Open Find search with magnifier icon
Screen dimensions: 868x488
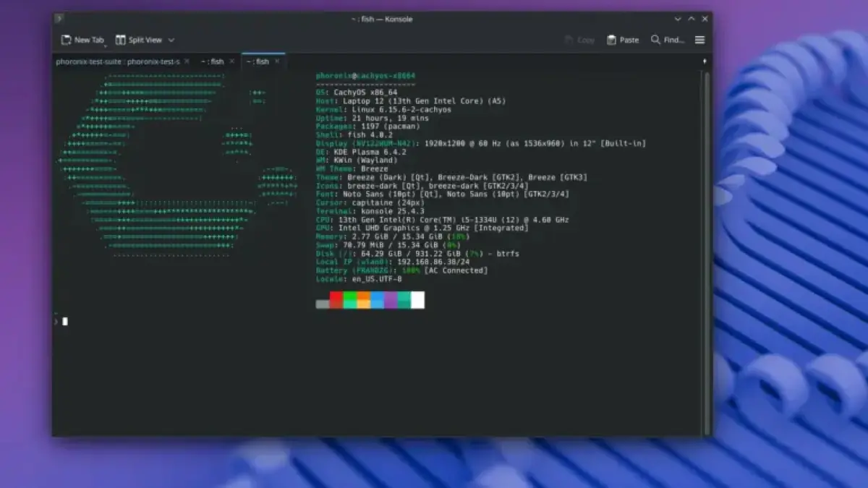coord(655,40)
